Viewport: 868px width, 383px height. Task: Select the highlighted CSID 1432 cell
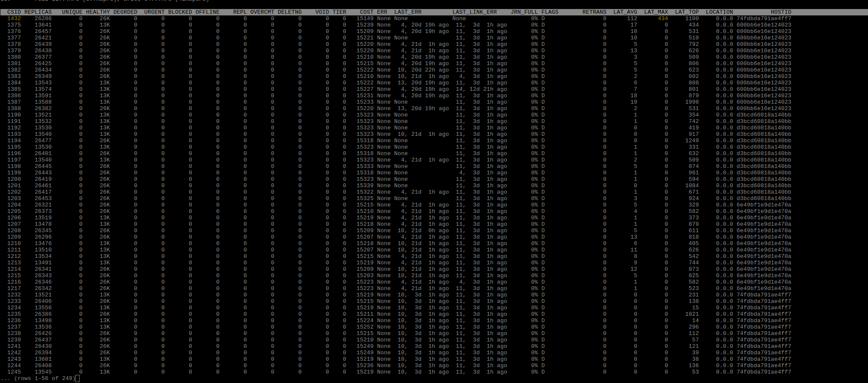click(14, 18)
